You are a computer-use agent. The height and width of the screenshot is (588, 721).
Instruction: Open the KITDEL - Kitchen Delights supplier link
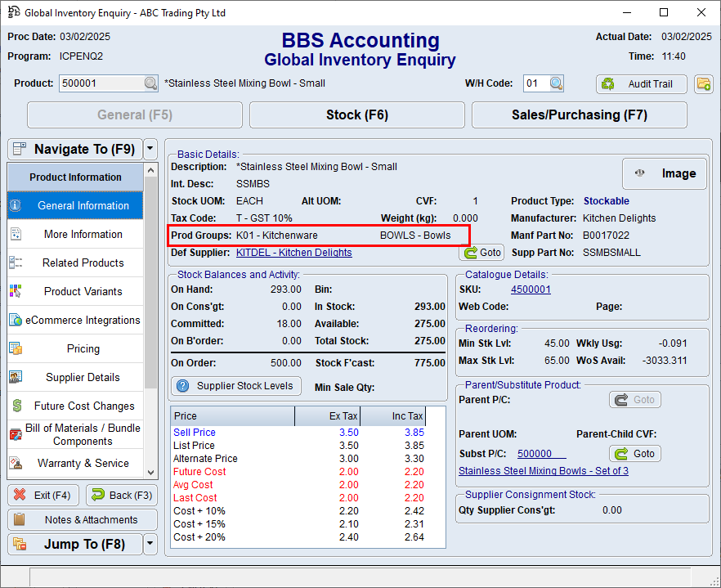point(293,254)
